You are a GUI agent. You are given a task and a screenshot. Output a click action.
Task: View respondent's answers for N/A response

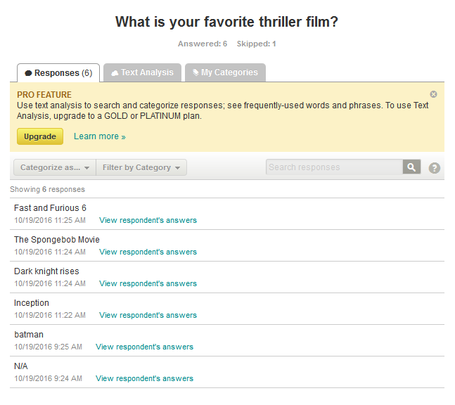point(144,378)
